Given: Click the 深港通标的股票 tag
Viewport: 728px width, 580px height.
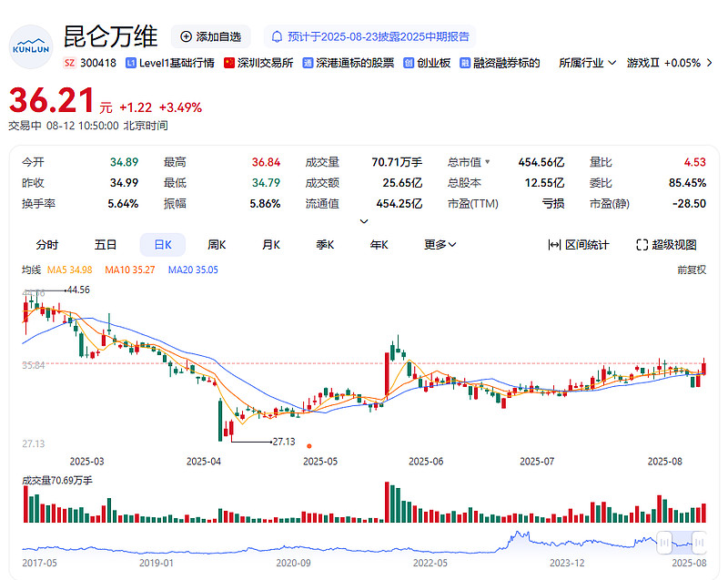Looking at the screenshot, I should coord(355,63).
